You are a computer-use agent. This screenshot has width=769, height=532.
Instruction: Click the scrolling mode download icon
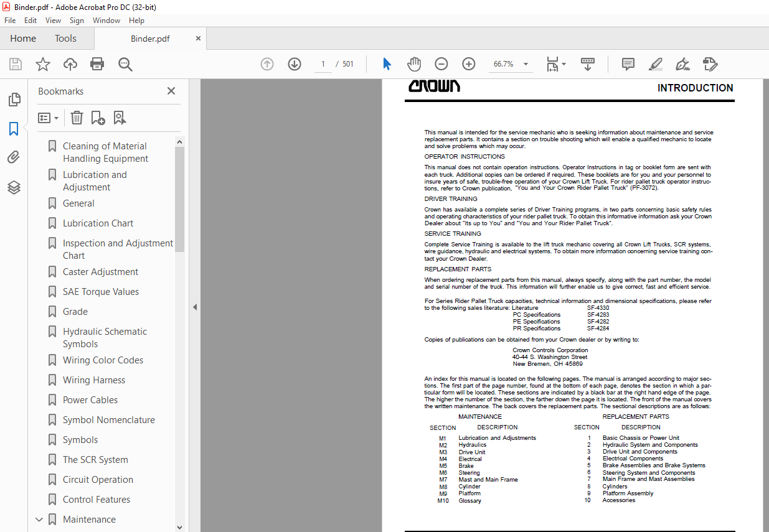588,64
